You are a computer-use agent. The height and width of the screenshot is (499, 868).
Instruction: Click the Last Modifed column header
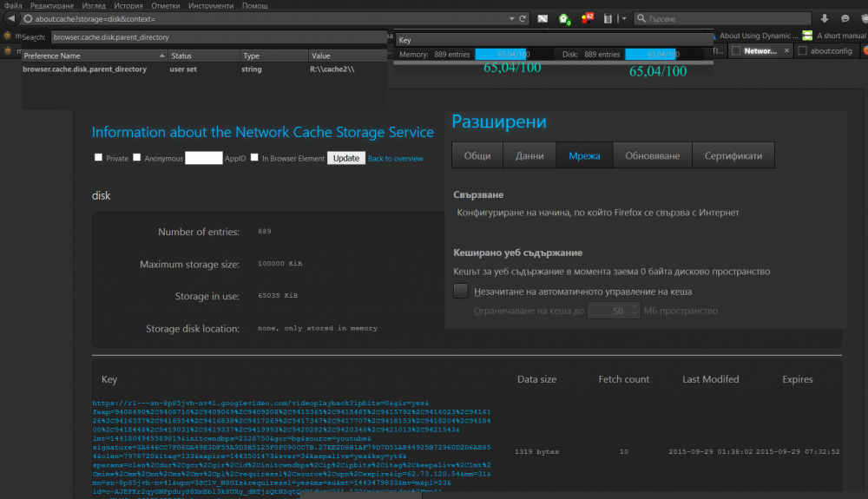pyautogui.click(x=710, y=379)
